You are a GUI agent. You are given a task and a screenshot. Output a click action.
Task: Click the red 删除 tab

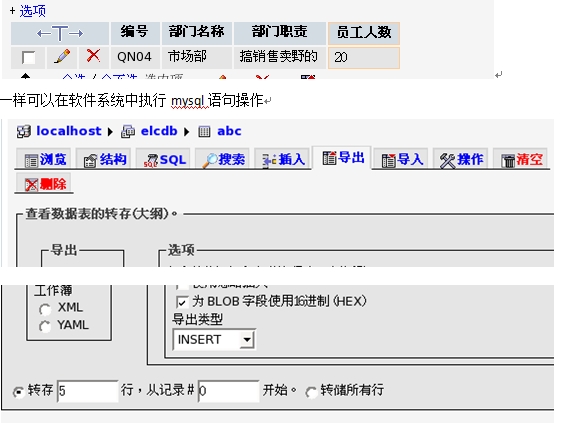[x=45, y=184]
